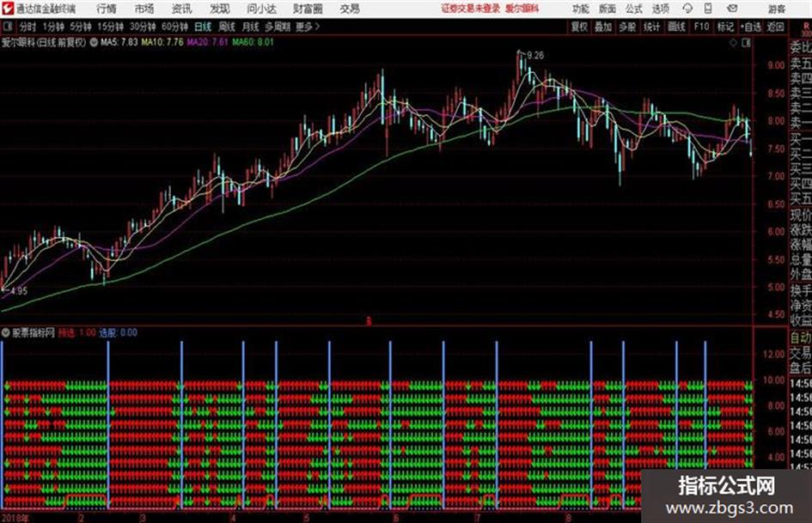The width and height of the screenshot is (812, 523).
Task: Click the headset customer service icon
Action: pyautogui.click(x=687, y=9)
